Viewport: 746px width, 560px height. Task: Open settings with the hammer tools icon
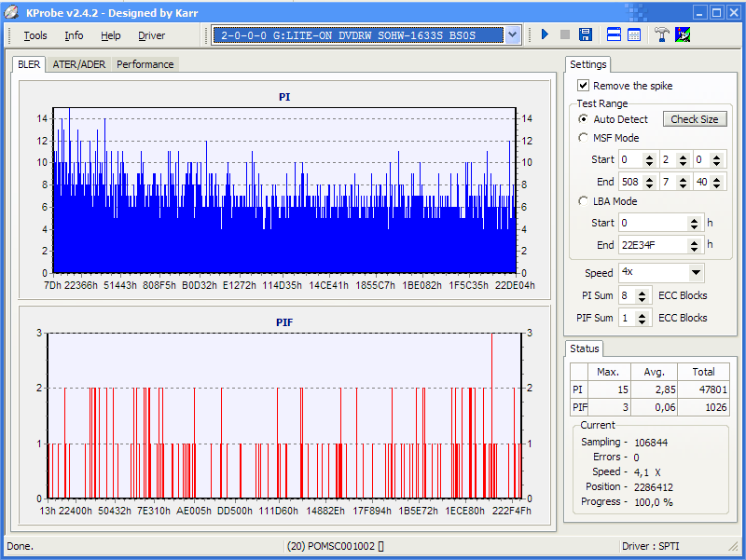[x=662, y=34]
